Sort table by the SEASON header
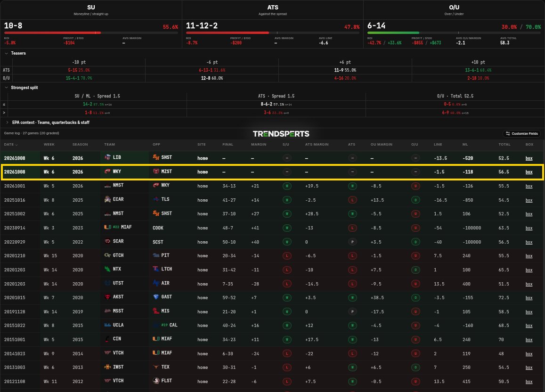The image size is (545, 392). (x=80, y=144)
